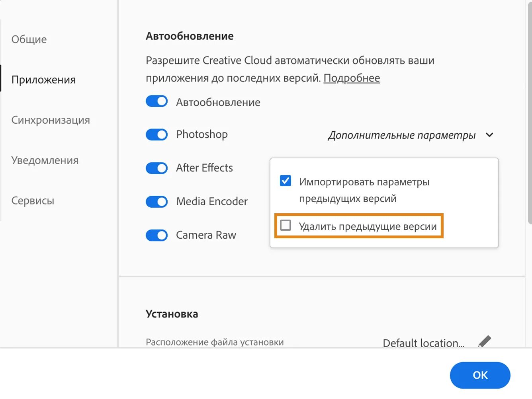This screenshot has width=532, height=399.
Task: Open Уведомления section
Action: (45, 160)
